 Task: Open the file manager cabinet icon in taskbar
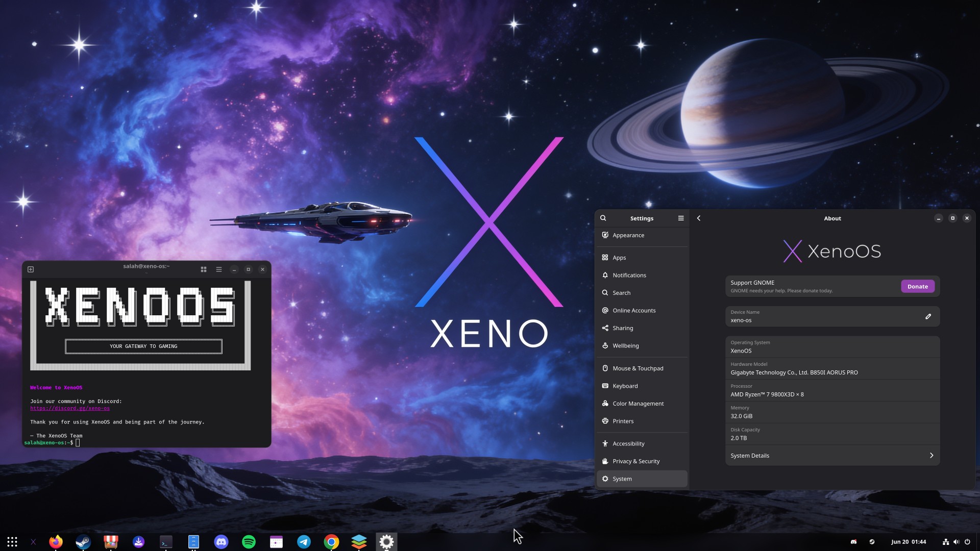193,542
